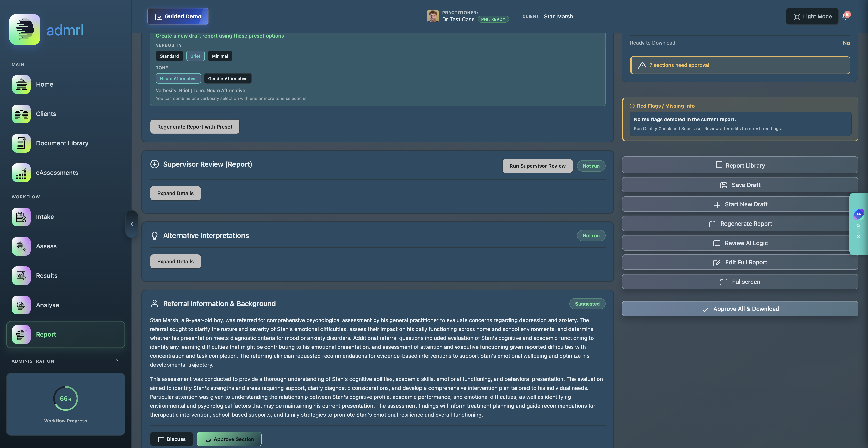This screenshot has height=448, width=868.
Task: Open the Analyse workflow step
Action: click(x=47, y=305)
